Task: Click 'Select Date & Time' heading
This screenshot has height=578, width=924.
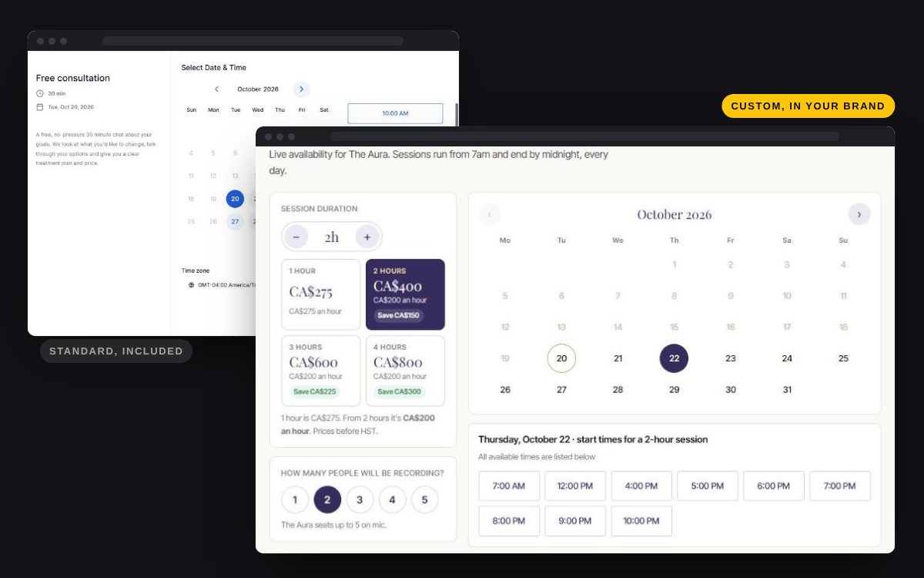Action: point(214,68)
